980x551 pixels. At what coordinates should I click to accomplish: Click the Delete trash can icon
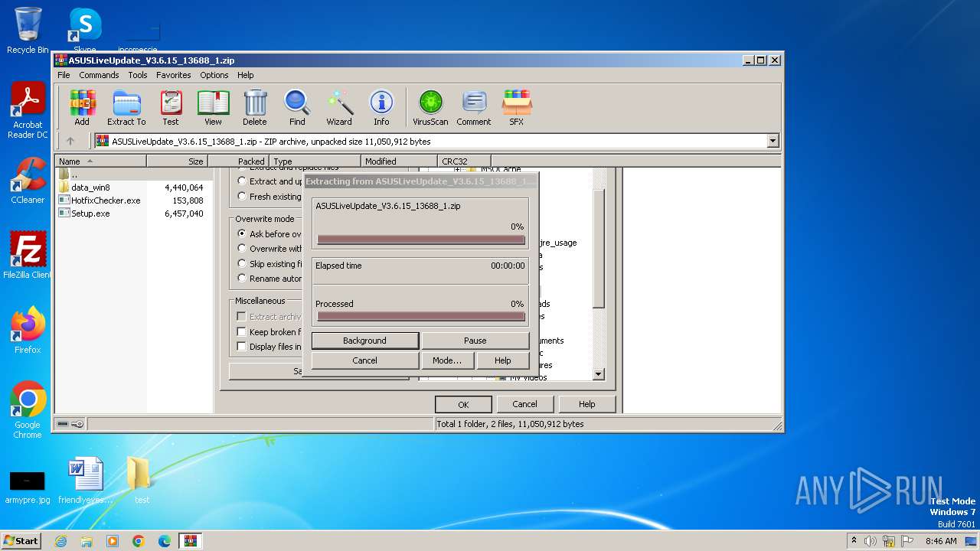point(255,108)
